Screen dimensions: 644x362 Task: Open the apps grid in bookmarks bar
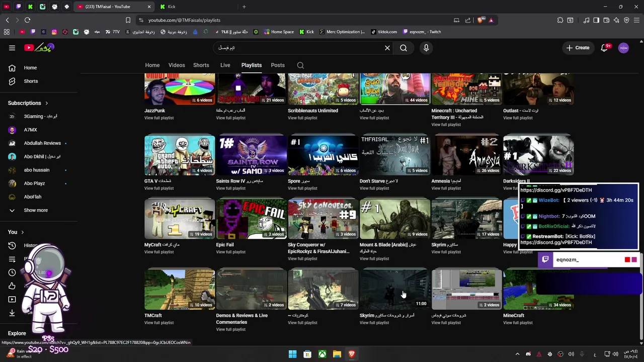coord(7,32)
